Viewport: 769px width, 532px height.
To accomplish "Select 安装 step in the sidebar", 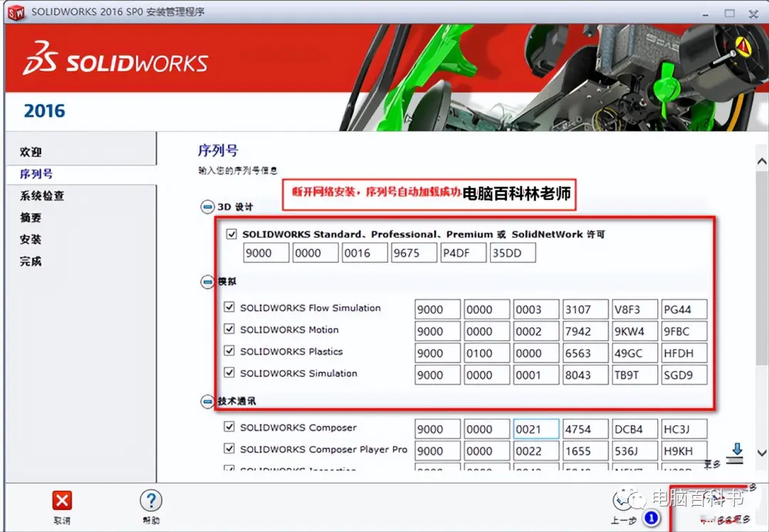I will [31, 239].
